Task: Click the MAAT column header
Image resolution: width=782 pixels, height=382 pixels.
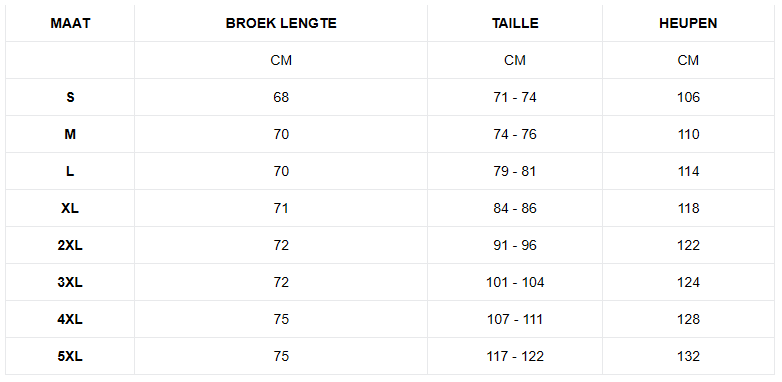Action: point(70,23)
